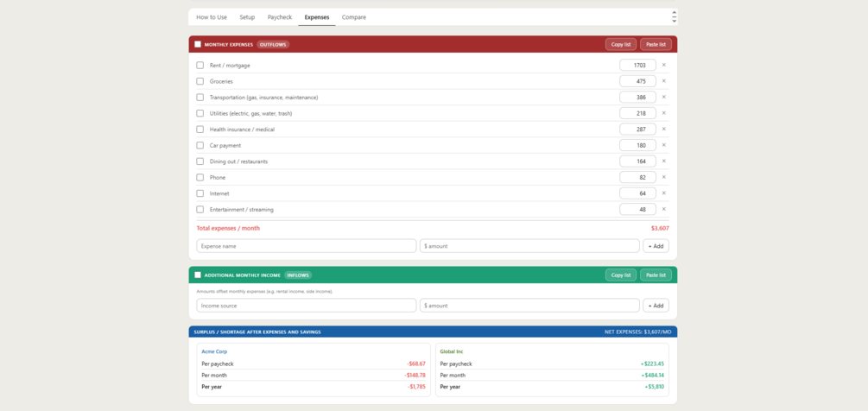This screenshot has height=411, width=868.
Task: Click Global Inc per year value +$5,810
Action: [654, 387]
